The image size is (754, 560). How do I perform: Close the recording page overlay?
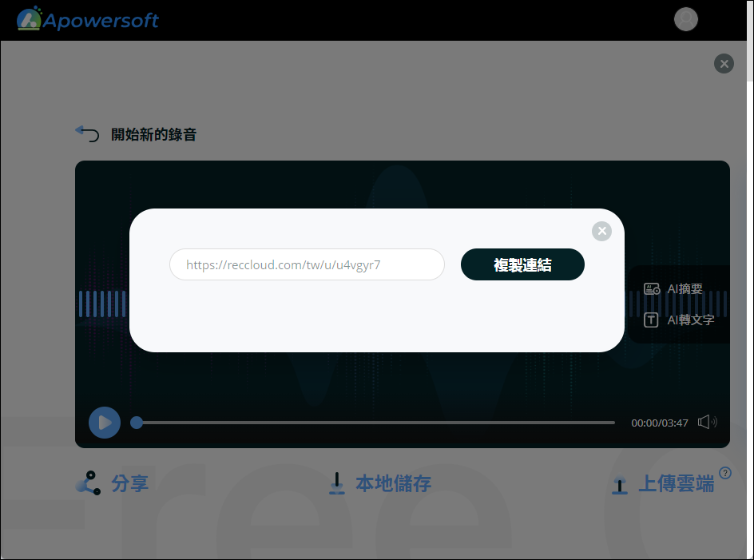pyautogui.click(x=724, y=63)
